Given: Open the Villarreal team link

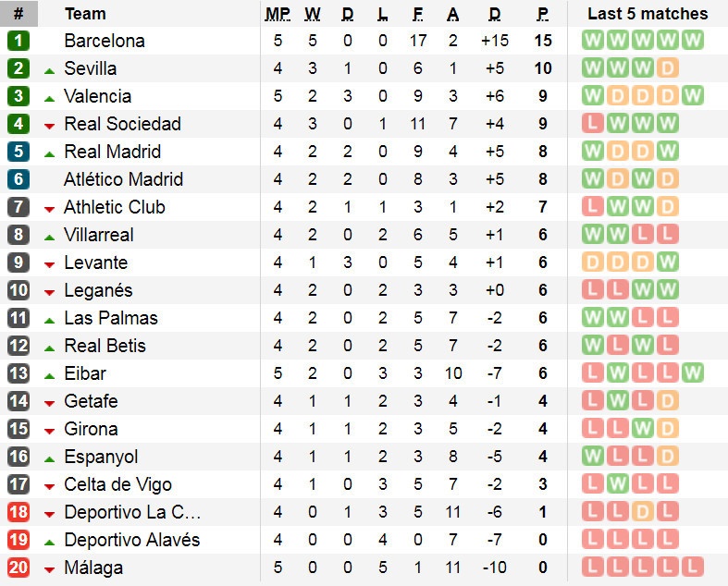Looking at the screenshot, I should (x=98, y=235).
